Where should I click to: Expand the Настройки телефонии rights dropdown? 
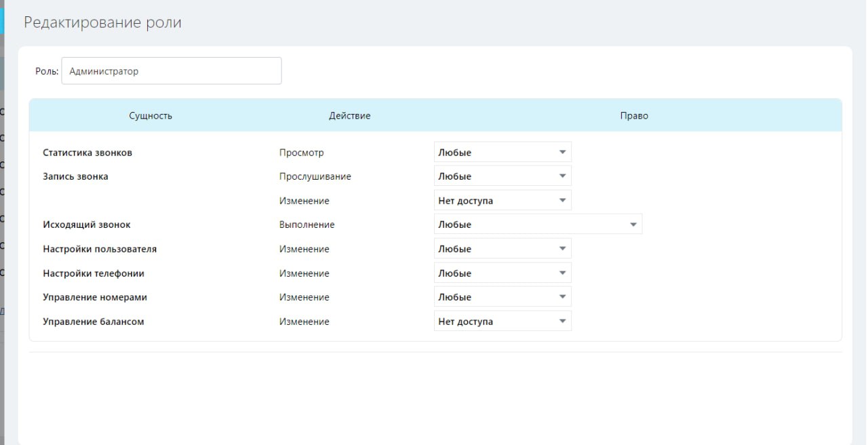coord(502,273)
